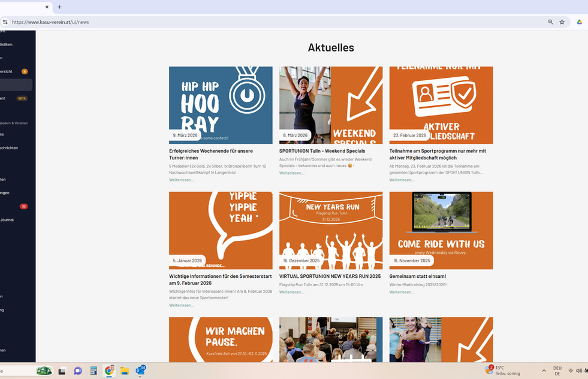Click Weiterlesen under aktiver Mitgliedschaft article

(402, 180)
